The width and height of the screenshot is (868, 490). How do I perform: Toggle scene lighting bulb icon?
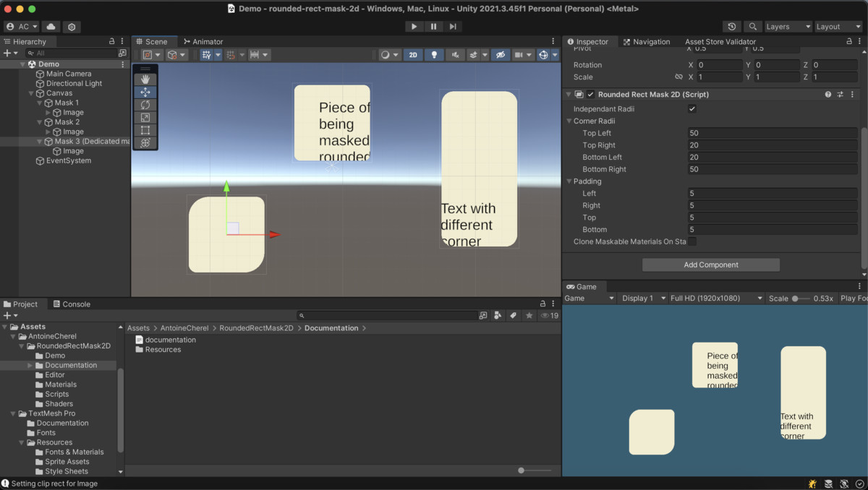click(x=434, y=55)
